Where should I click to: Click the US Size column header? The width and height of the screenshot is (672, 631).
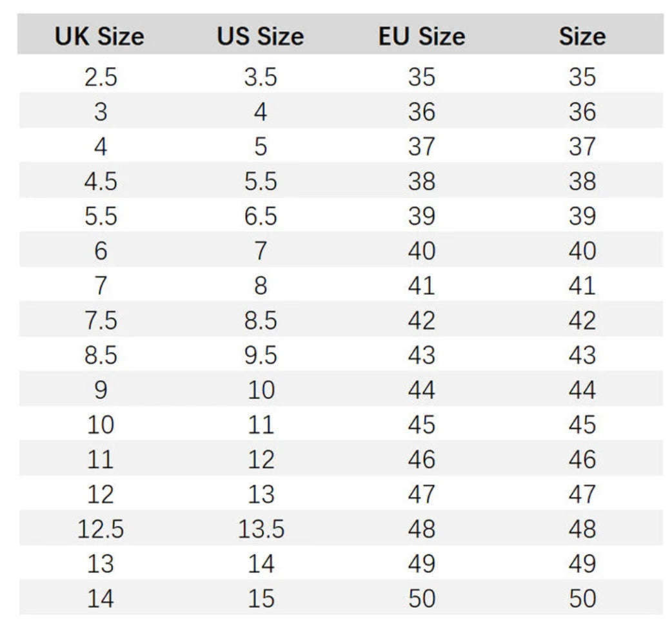coord(260,36)
